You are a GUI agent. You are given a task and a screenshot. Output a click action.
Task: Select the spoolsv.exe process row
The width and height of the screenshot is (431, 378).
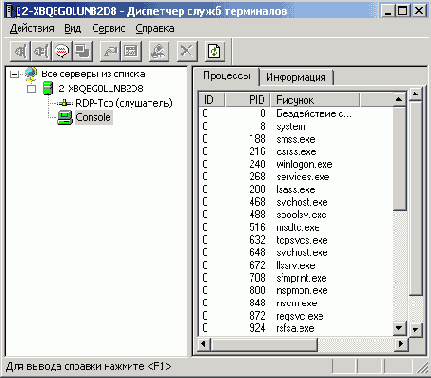(296, 215)
